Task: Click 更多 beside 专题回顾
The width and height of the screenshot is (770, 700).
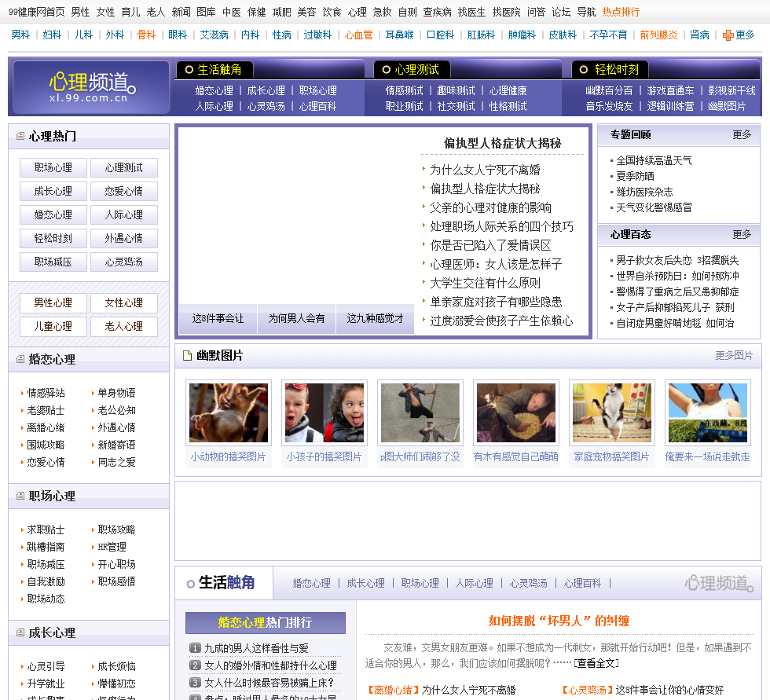Action: click(742, 134)
